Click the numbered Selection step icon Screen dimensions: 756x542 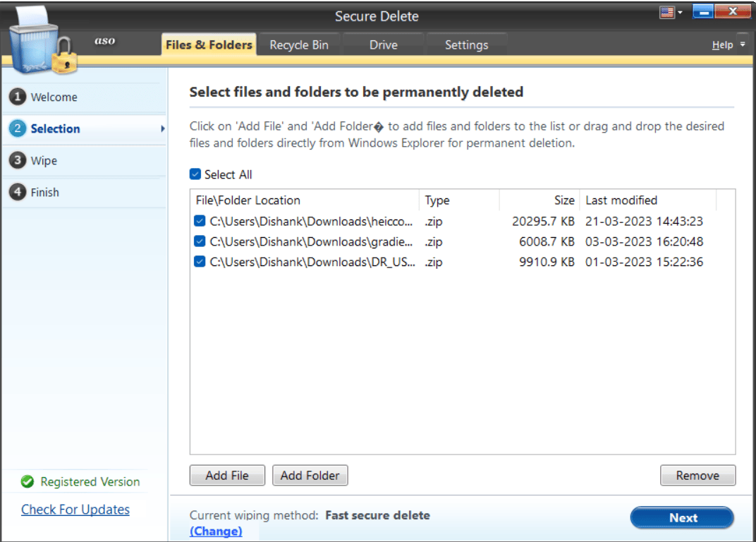[17, 128]
